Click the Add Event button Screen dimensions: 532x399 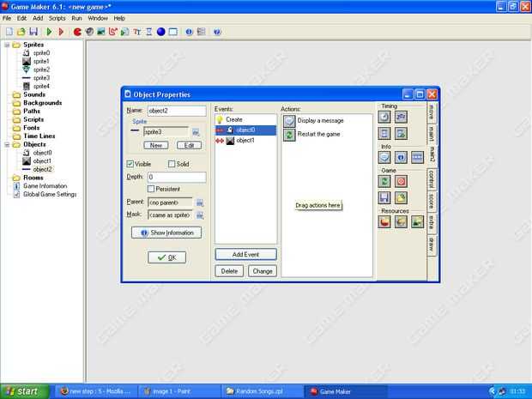pyautogui.click(x=246, y=255)
